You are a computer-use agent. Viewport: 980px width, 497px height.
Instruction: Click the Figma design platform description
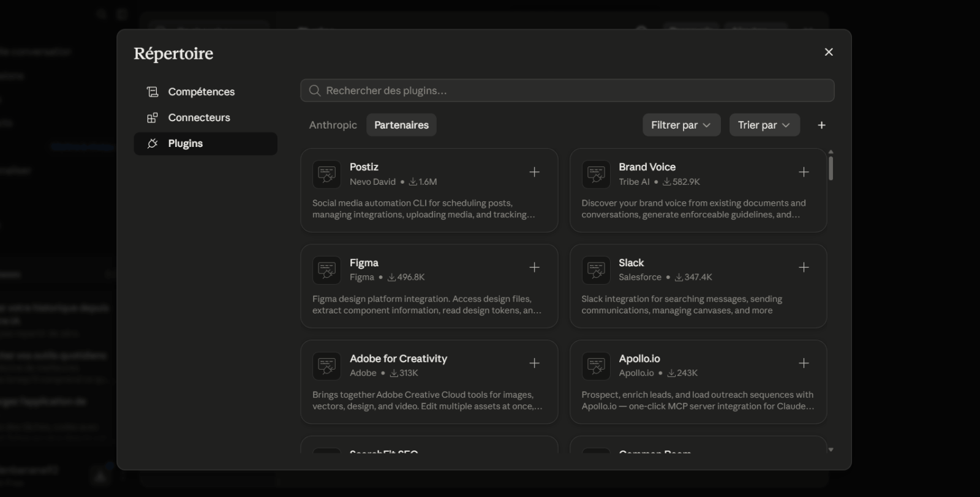click(x=427, y=305)
